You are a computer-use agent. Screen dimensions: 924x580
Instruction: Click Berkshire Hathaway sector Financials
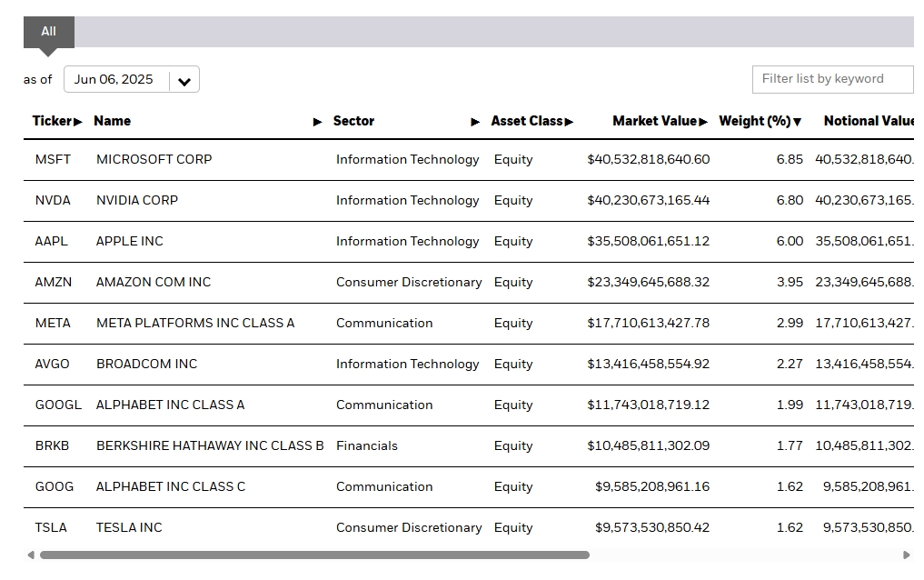pos(367,445)
